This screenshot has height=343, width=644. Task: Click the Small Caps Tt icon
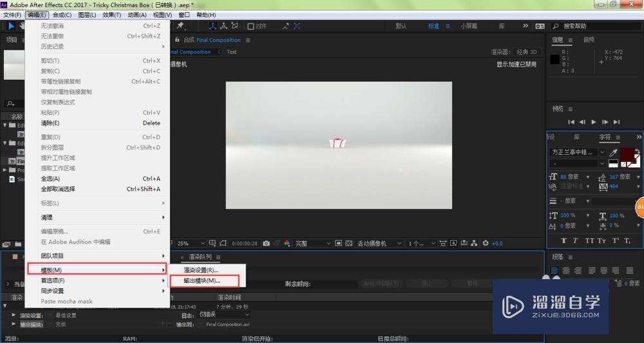tap(601, 241)
